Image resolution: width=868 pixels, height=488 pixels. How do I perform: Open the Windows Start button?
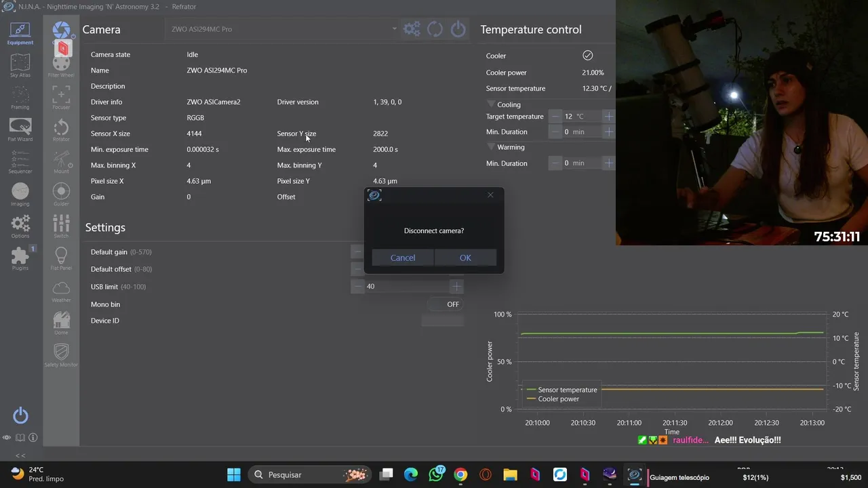coord(234,474)
